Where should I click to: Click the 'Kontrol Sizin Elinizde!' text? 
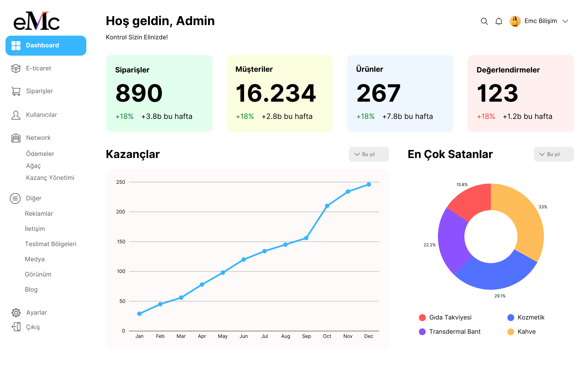(x=137, y=37)
